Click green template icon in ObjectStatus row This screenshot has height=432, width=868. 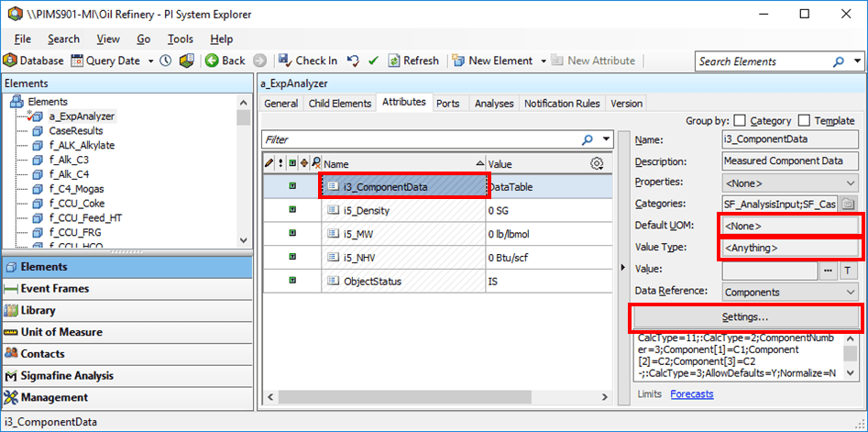click(x=292, y=281)
